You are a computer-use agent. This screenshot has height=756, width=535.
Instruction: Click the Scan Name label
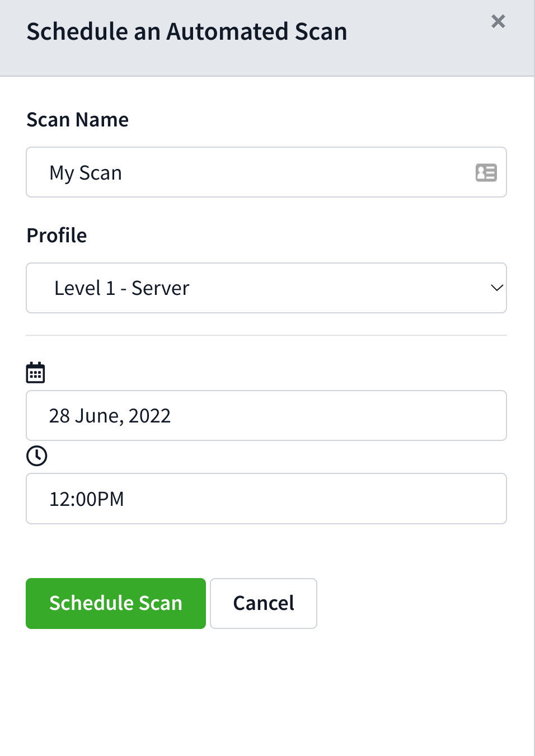(x=78, y=120)
